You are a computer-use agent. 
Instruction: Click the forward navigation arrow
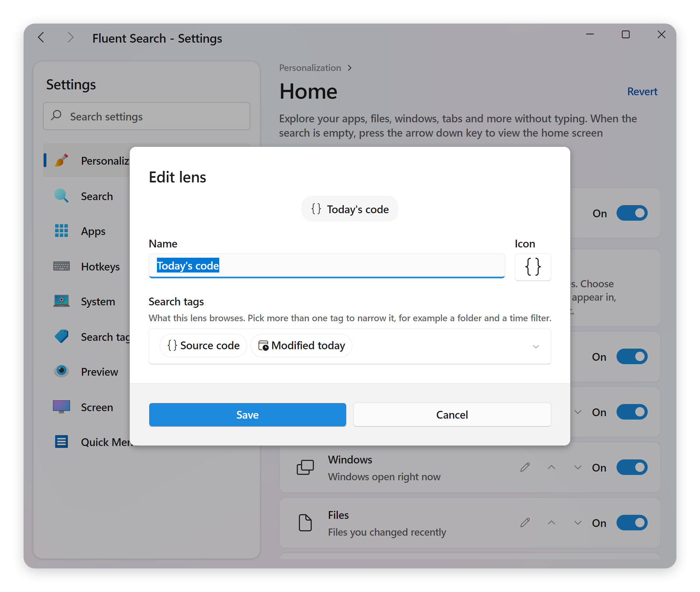coord(70,37)
